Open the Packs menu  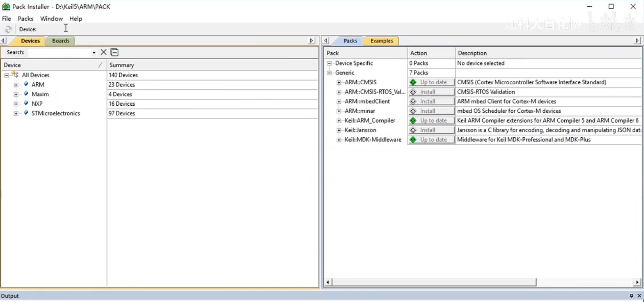coord(25,19)
